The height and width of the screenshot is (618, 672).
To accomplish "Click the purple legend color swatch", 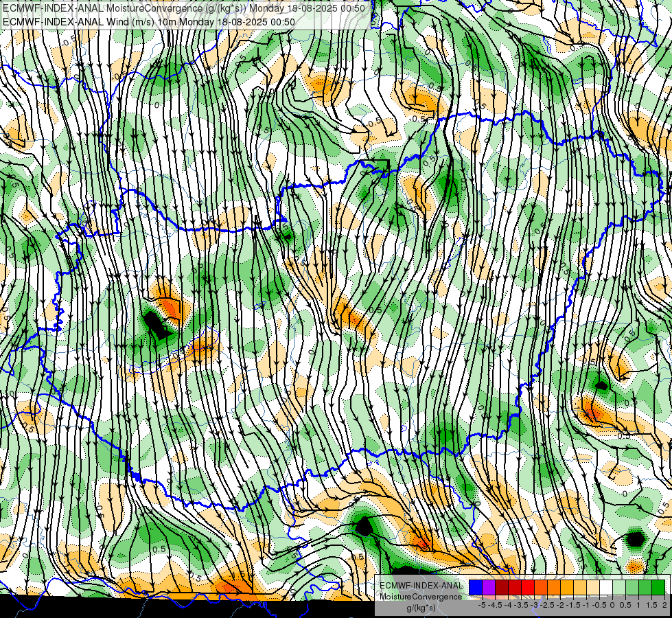I will click(489, 587).
